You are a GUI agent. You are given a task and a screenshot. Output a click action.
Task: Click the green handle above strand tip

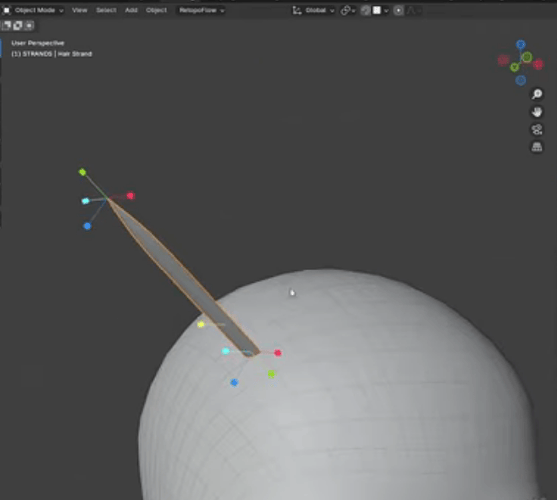click(82, 172)
